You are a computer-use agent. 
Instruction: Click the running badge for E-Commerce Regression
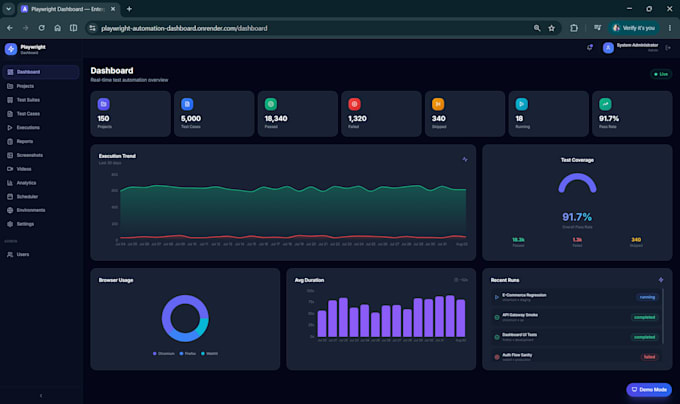coord(647,297)
